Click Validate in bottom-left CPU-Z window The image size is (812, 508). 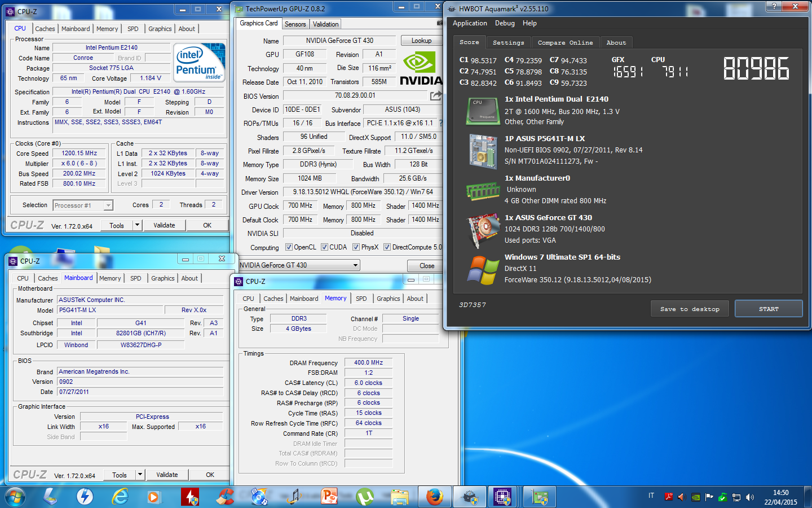167,475
